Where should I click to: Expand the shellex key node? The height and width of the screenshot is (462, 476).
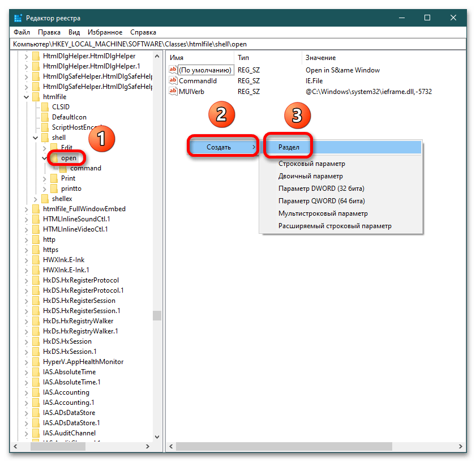point(35,199)
